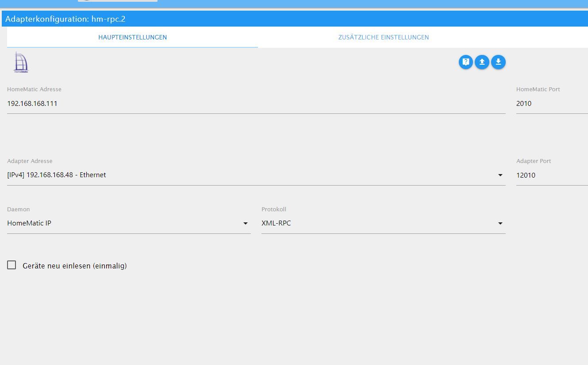Click the Adapter Port field with 12010
588x365 pixels.
tap(552, 175)
